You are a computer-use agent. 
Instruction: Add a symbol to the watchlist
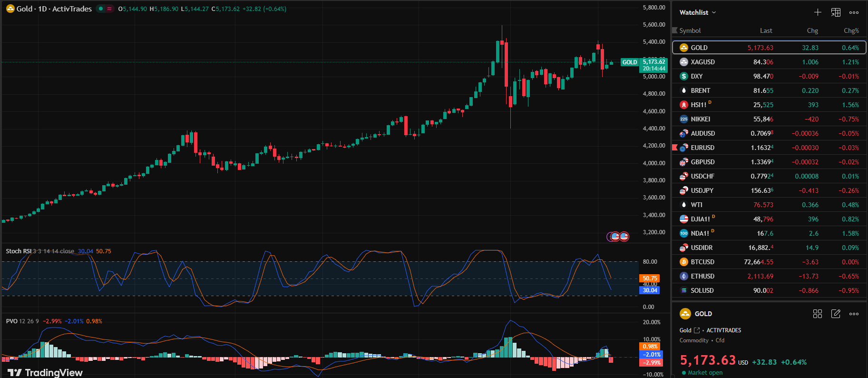pos(818,12)
